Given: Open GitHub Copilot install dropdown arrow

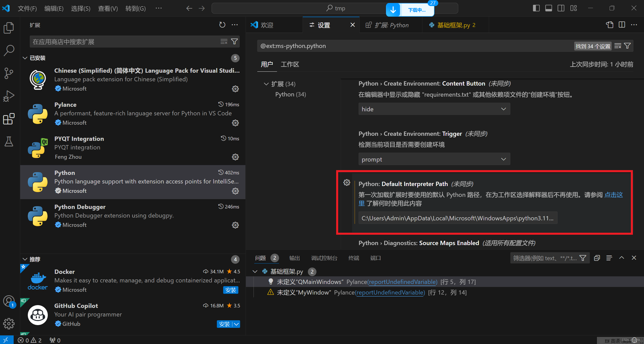Looking at the screenshot, I should [x=236, y=324].
